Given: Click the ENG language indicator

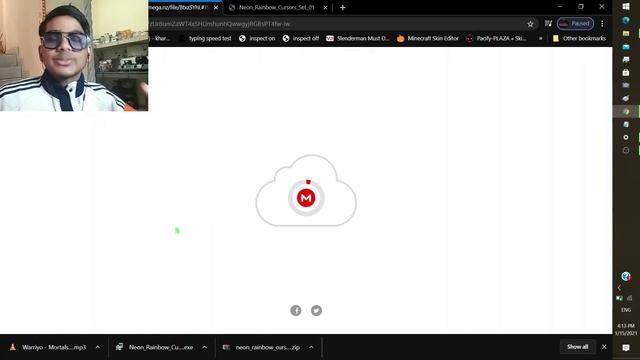Looking at the screenshot, I should [x=626, y=310].
